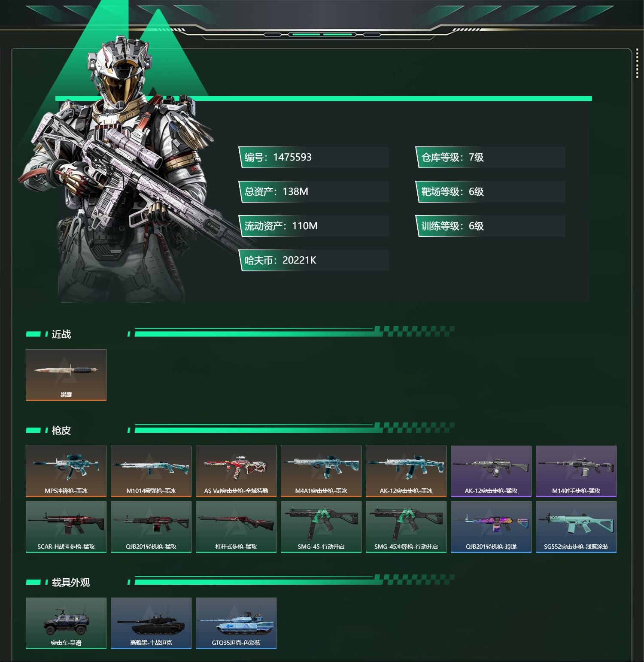This screenshot has height=662, width=644.
Task: Select the QJB201轻机枪-猛攻 skin card
Action: coord(151,527)
